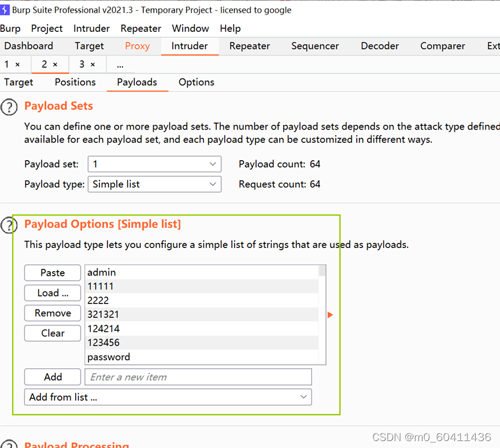This screenshot has width=500, height=448.
Task: Close Intruder attack tab 2
Action: tap(55, 64)
